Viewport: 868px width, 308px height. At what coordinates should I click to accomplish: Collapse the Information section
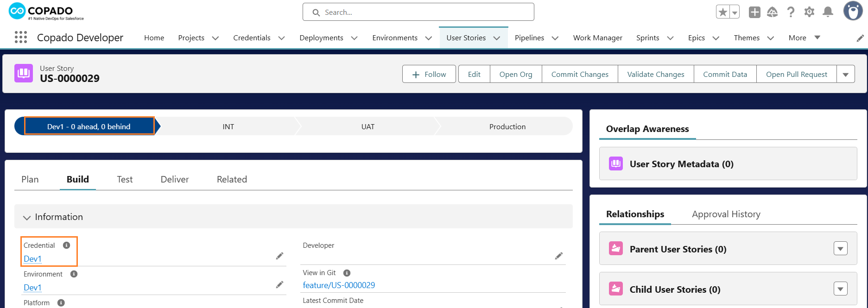click(x=27, y=217)
